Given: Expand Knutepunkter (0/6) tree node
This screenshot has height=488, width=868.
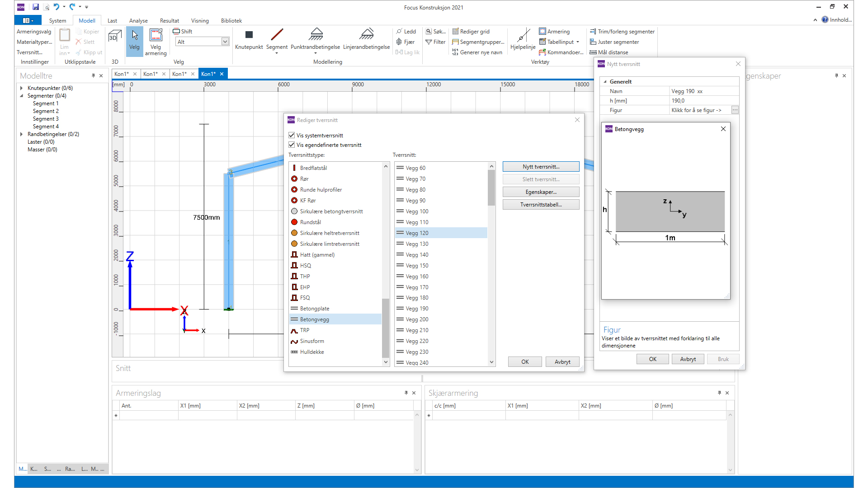Looking at the screenshot, I should [x=21, y=88].
